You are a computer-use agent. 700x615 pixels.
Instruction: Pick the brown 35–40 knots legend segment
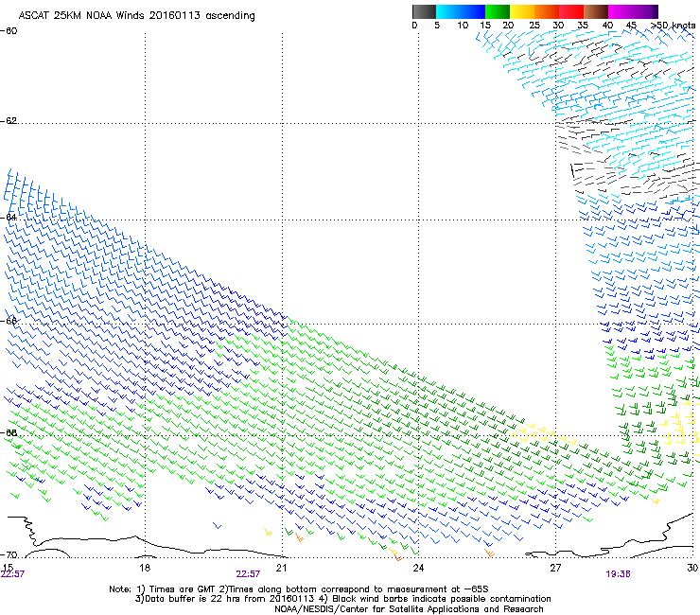pos(596,11)
